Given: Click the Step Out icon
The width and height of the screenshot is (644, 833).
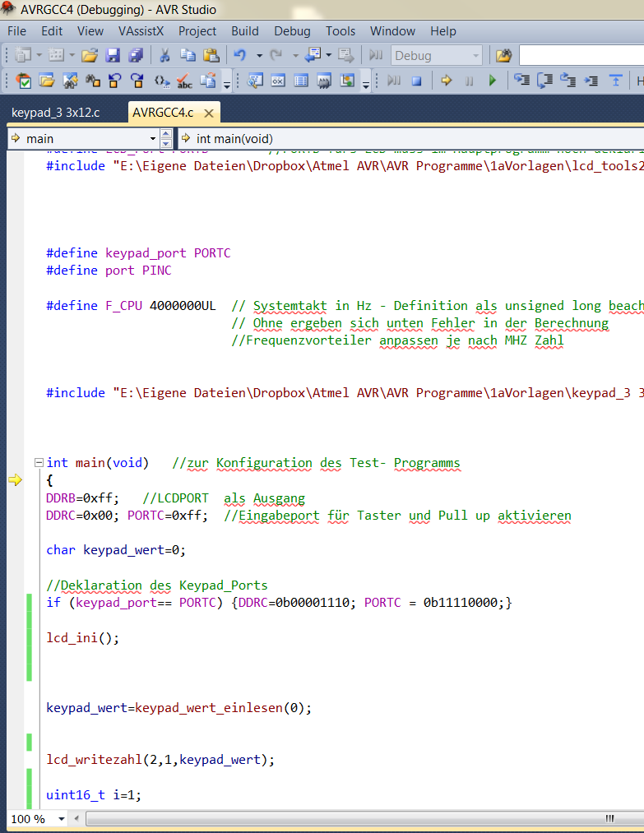Looking at the screenshot, I should tap(568, 81).
